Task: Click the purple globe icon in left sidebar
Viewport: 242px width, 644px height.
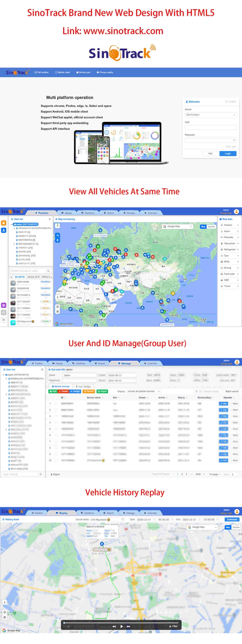Action: click(4, 305)
